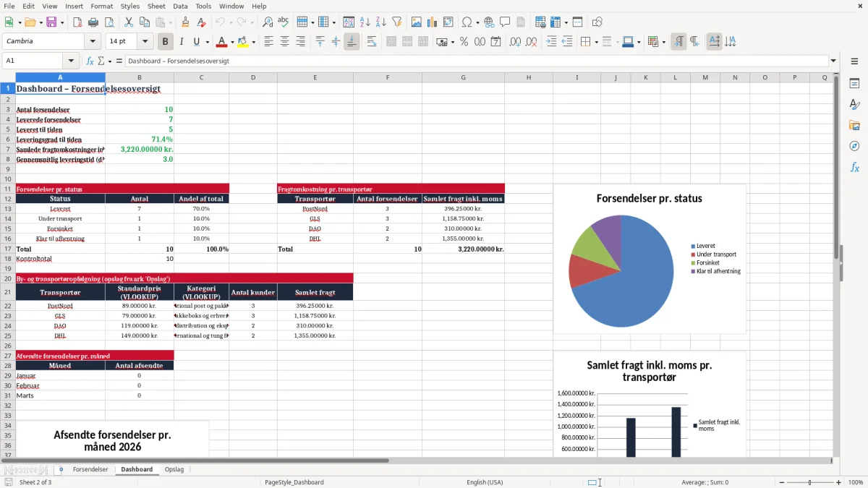Open the Data menu
This screenshot has height=488, width=868.
[x=180, y=6]
